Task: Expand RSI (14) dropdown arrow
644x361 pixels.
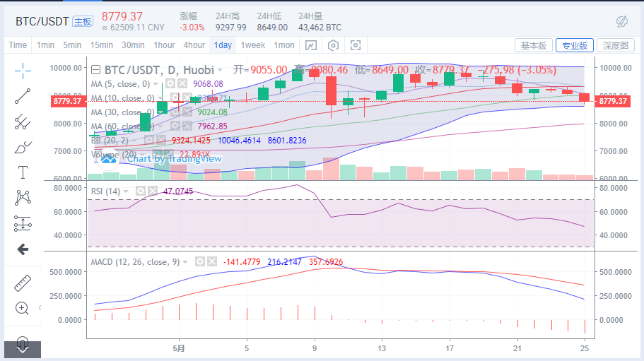Action: pos(126,191)
